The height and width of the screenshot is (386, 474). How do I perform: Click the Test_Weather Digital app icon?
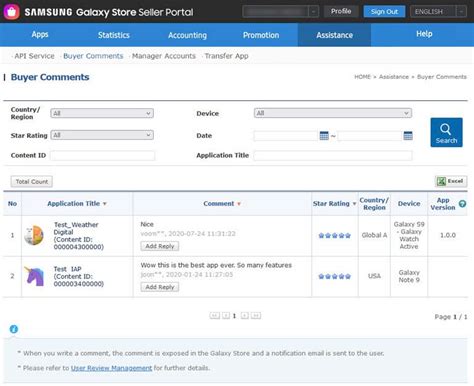pos(34,235)
